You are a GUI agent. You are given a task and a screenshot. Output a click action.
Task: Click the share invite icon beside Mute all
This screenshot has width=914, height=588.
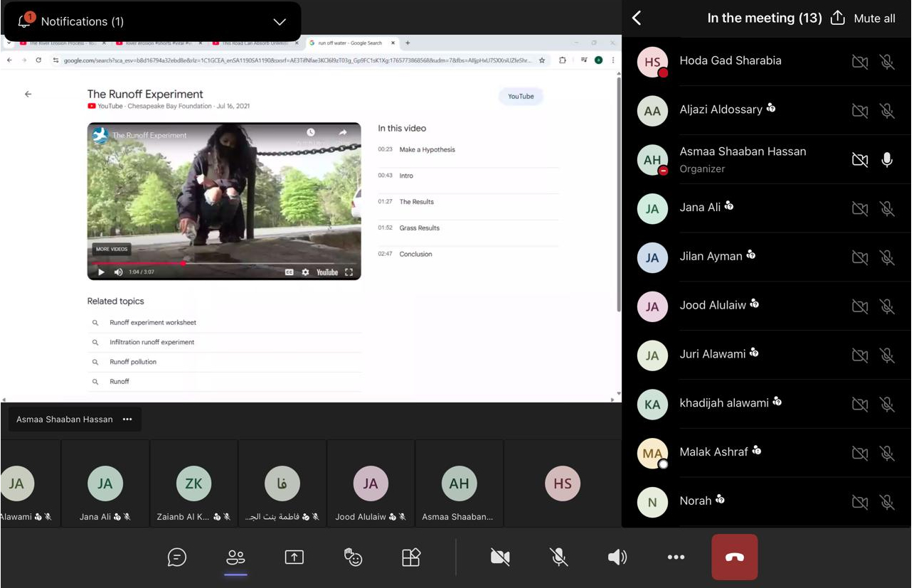[x=838, y=18]
